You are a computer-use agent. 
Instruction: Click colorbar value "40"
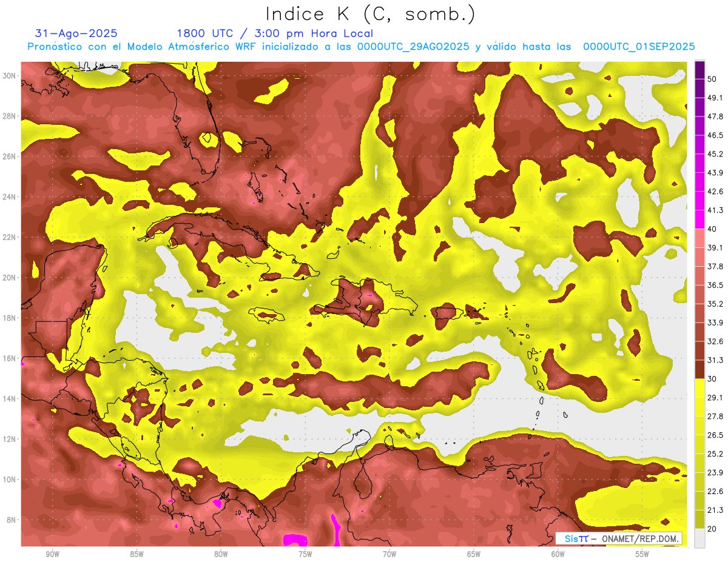pos(712,229)
